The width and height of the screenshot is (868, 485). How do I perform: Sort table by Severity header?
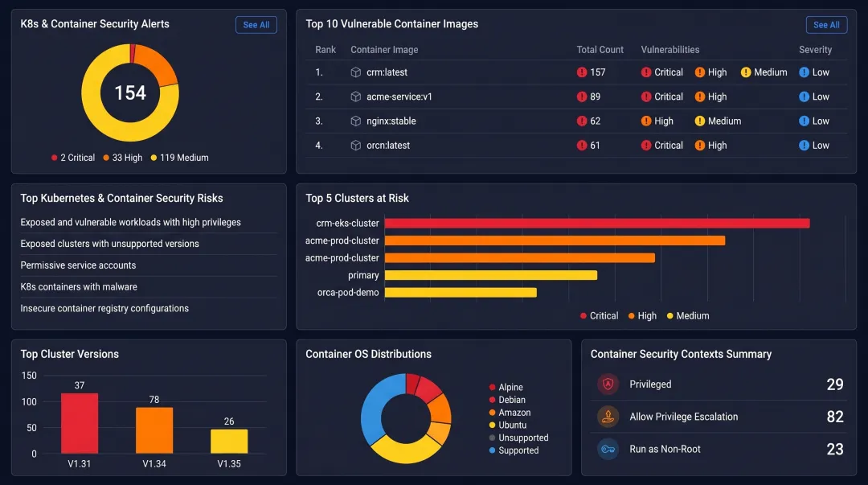click(x=815, y=50)
